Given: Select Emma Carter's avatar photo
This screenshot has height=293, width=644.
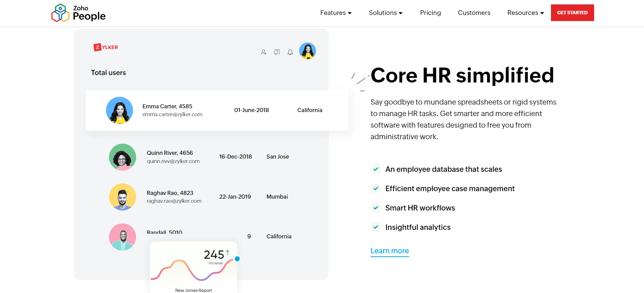Looking at the screenshot, I should 119,110.
